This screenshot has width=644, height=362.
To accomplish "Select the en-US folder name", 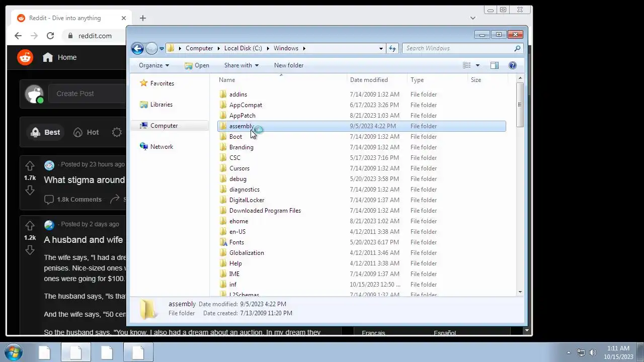I will [237, 232].
